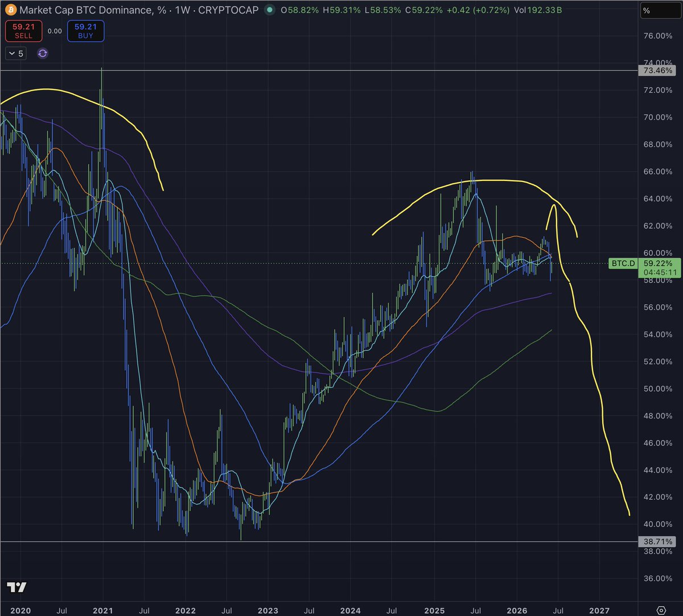Viewport: 683px width, 616px height.
Task: Click the 2026 label on time axis
Action: tap(516, 610)
